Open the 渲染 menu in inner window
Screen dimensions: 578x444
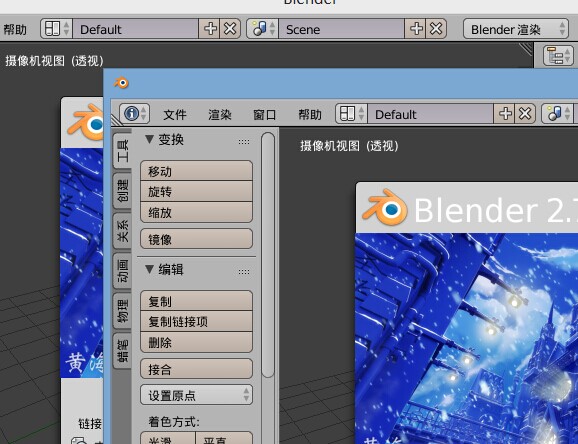click(x=220, y=115)
